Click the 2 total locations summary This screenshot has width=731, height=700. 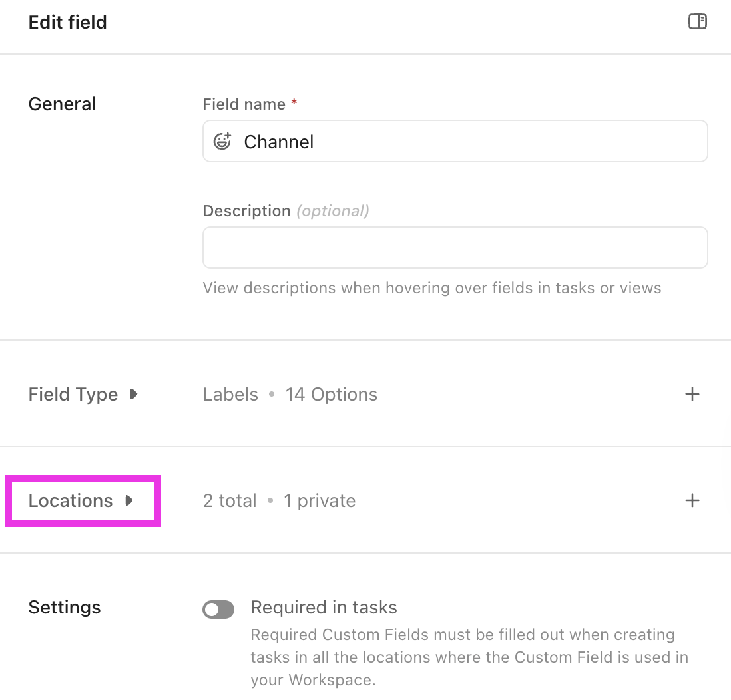230,500
